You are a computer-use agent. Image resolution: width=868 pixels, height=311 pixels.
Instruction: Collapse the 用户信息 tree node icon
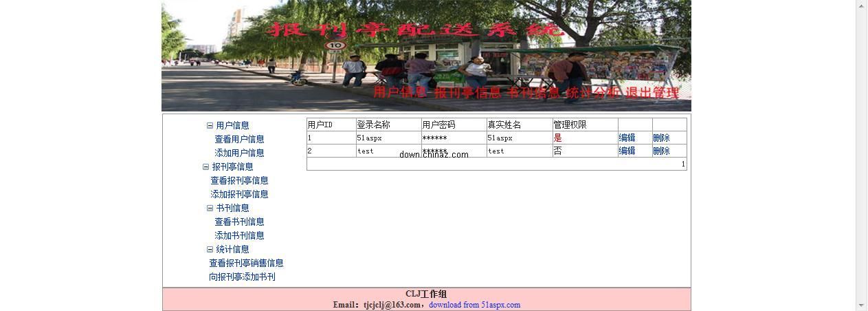pos(210,125)
